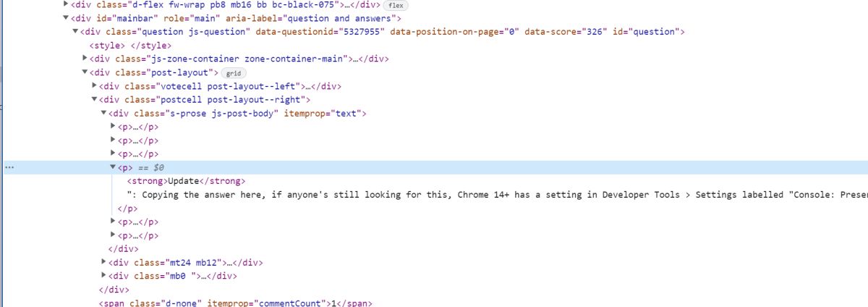Collapse the postcell post-layout--right div arrow
Image resolution: width=868 pixels, height=307 pixels.
click(x=94, y=100)
